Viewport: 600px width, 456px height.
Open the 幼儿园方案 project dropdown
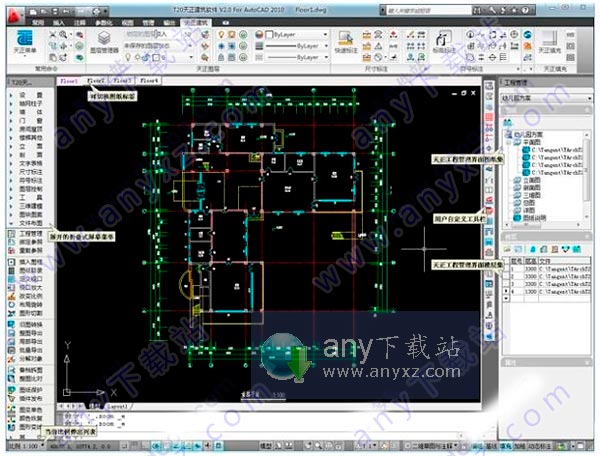click(589, 98)
